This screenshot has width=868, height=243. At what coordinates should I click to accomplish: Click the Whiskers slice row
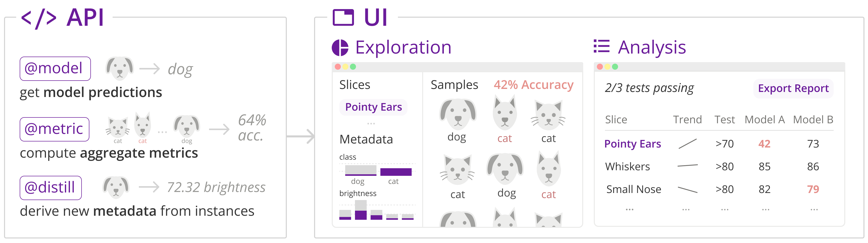719,166
